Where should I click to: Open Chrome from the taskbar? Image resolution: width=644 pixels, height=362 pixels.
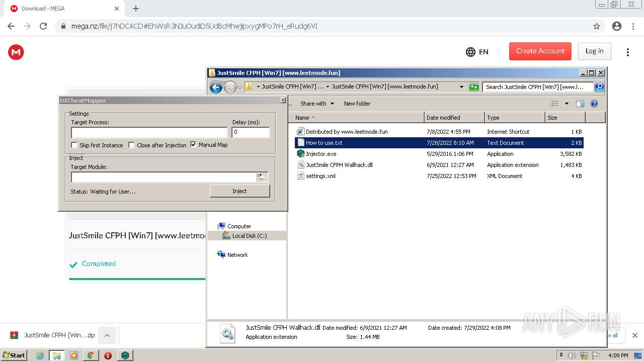91,355
